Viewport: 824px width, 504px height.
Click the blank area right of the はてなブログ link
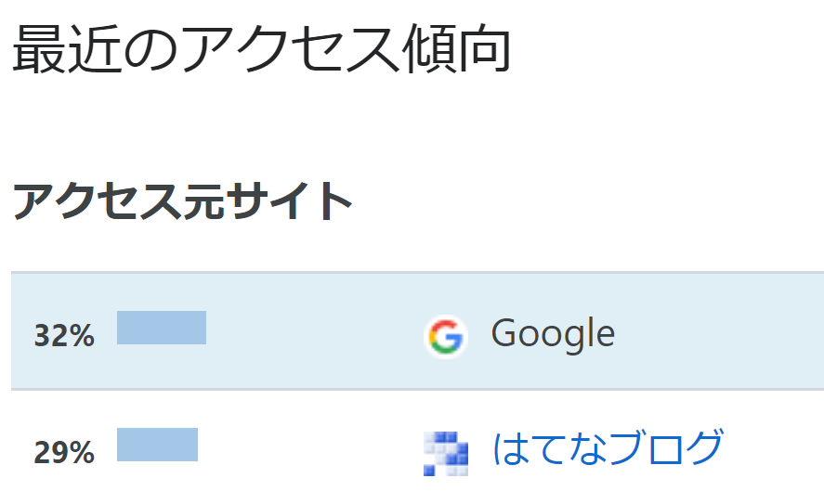tap(775, 447)
